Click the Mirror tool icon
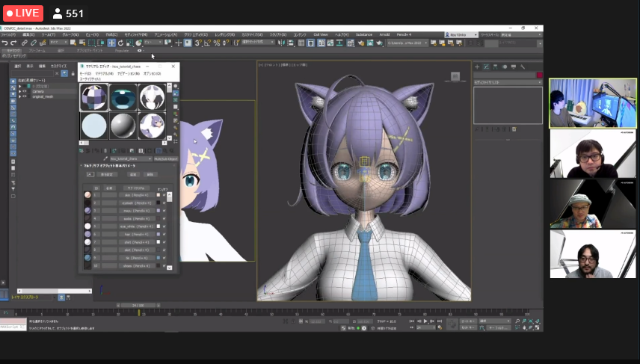 281,43
